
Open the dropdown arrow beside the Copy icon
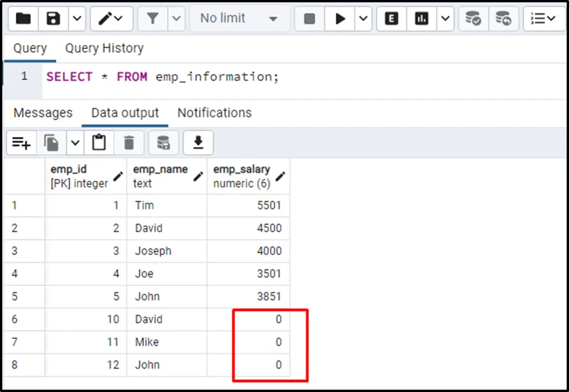[x=75, y=142]
